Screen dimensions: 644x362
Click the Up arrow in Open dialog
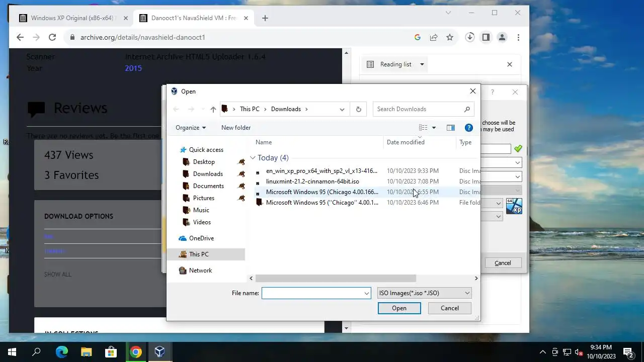213,109
